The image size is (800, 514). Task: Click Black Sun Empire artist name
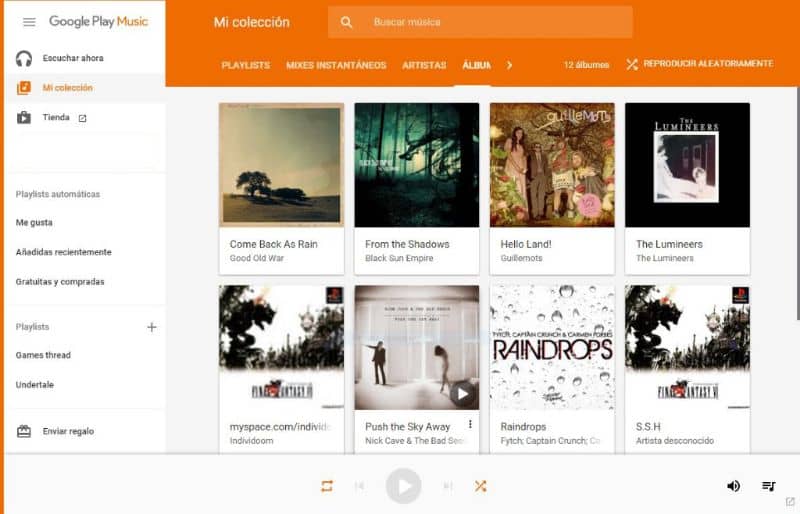(x=399, y=258)
